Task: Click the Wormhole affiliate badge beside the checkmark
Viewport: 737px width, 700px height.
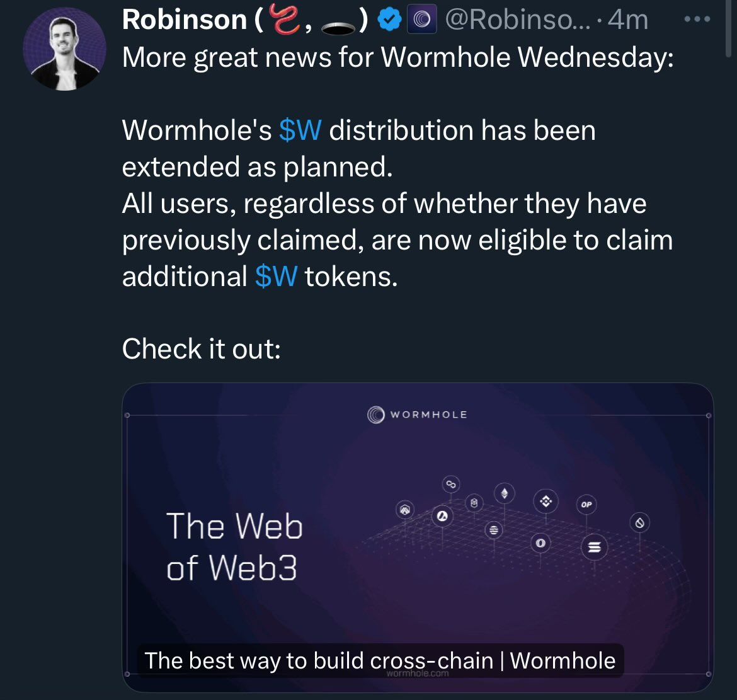Action: pos(420,20)
